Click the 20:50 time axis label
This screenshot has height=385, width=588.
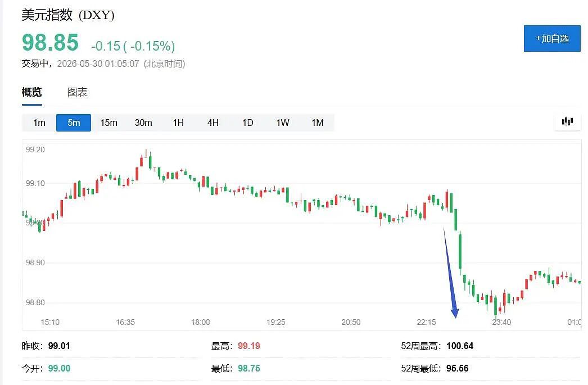[351, 322]
